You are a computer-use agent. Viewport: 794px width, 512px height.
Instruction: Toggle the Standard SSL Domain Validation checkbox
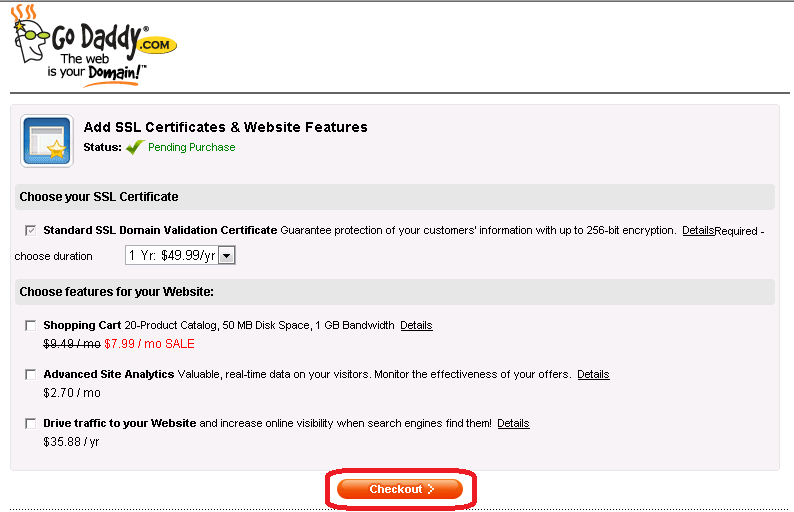(31, 230)
